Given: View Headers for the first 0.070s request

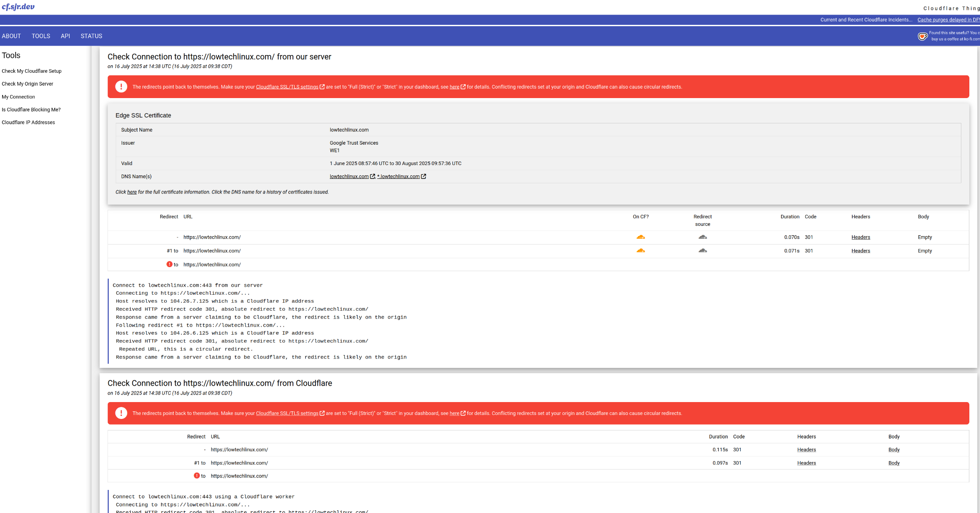Looking at the screenshot, I should [861, 237].
